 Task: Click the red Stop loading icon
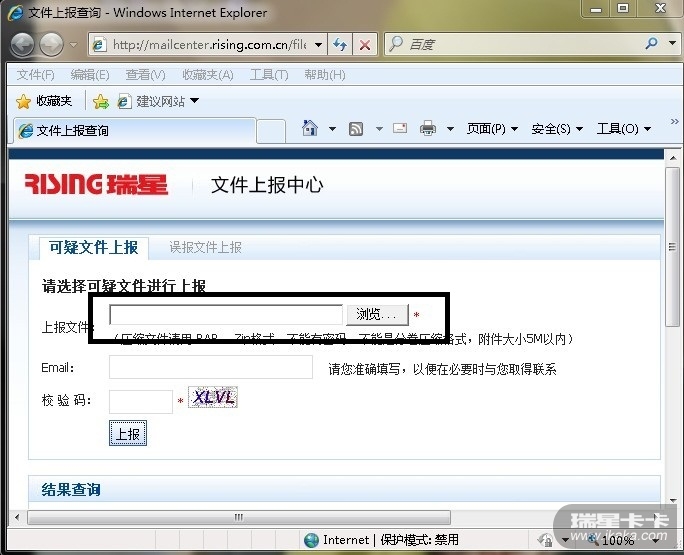pyautogui.click(x=365, y=45)
